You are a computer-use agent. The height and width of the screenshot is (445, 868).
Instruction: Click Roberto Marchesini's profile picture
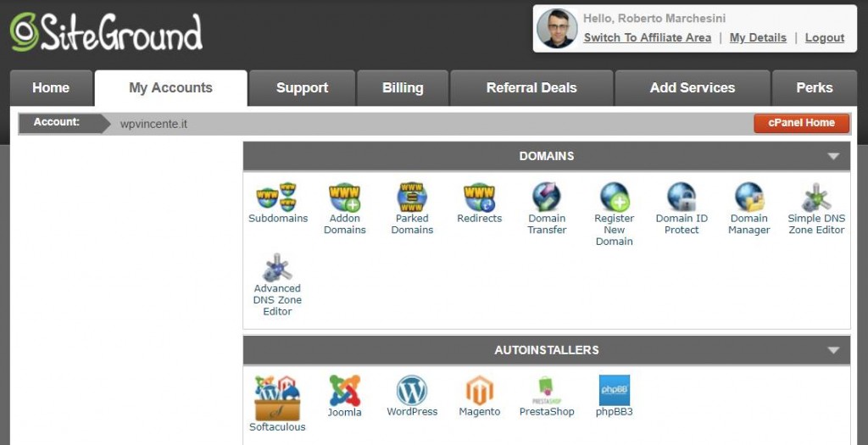tap(557, 28)
